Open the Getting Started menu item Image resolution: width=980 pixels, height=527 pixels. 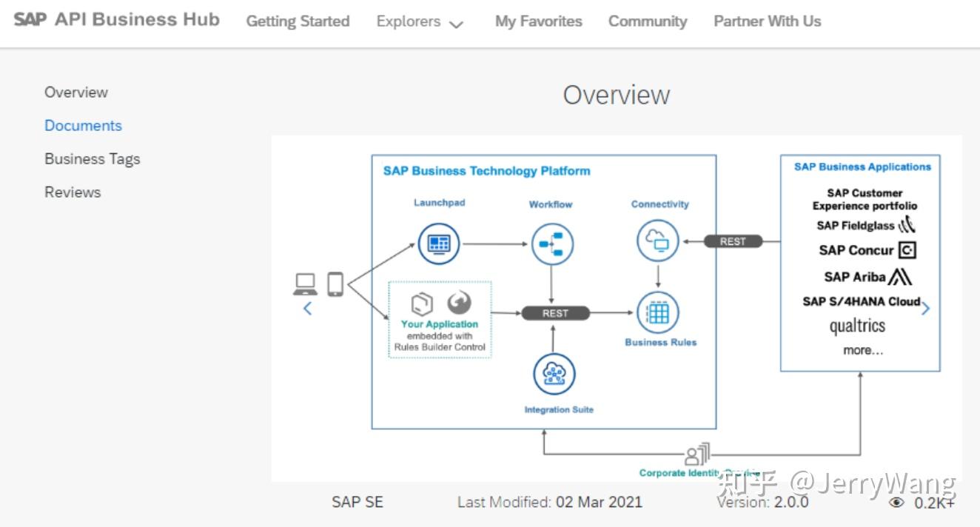(x=298, y=21)
